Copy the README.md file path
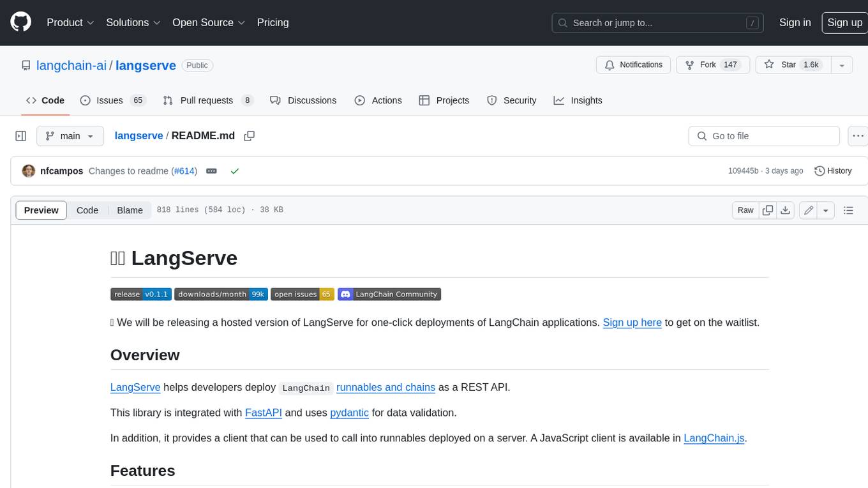The width and height of the screenshot is (868, 488). (x=250, y=136)
